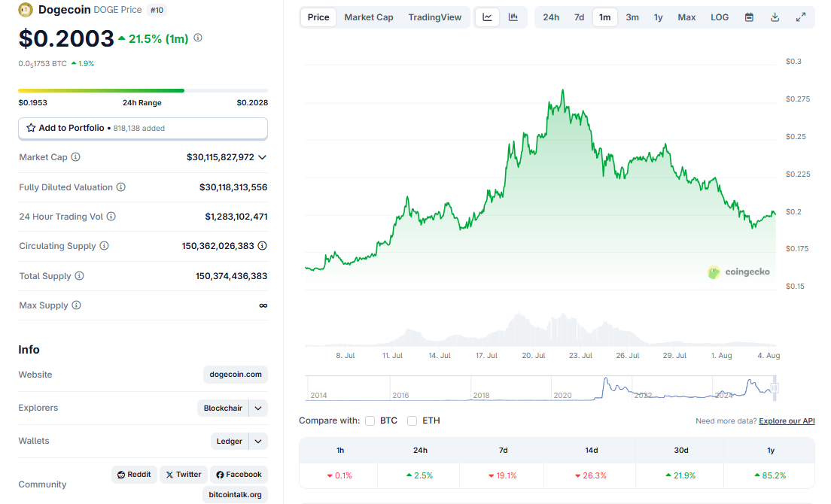The height and width of the screenshot is (504, 831).
Task: Select the TradingView tab
Action: coord(434,17)
